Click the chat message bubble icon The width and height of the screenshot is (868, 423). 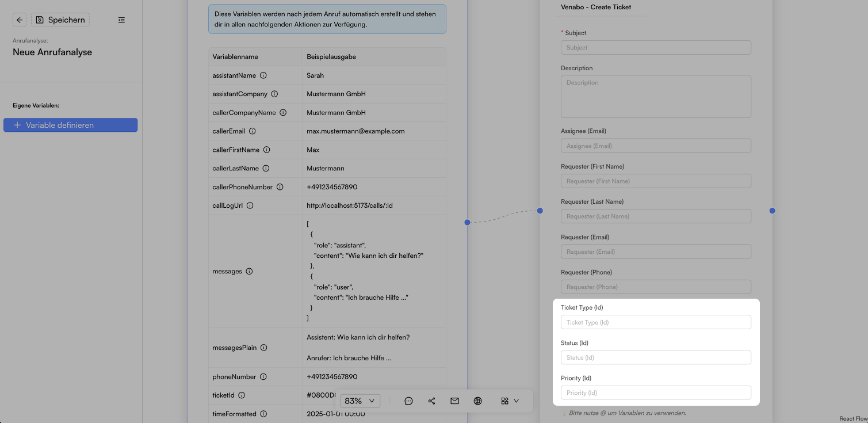tap(408, 401)
